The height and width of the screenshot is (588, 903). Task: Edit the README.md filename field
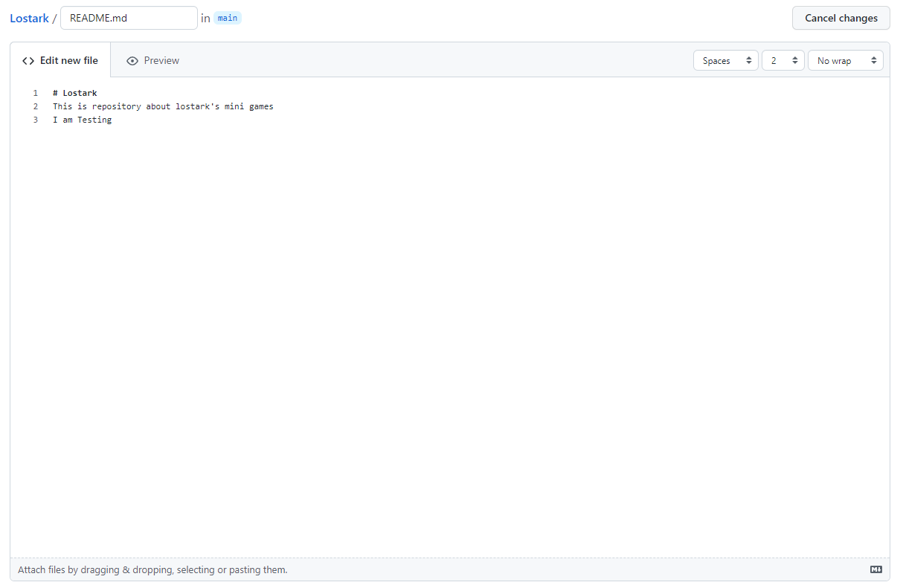[x=129, y=18]
